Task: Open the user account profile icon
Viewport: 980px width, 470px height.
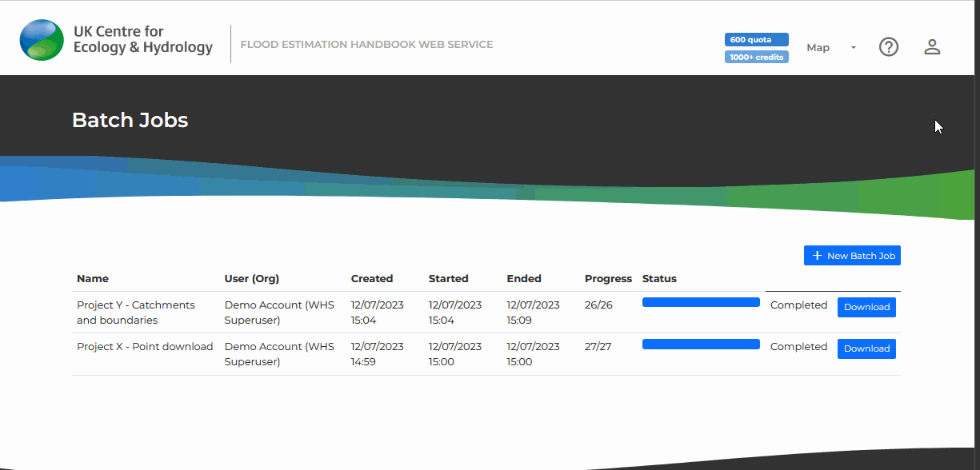Action: tap(931, 47)
